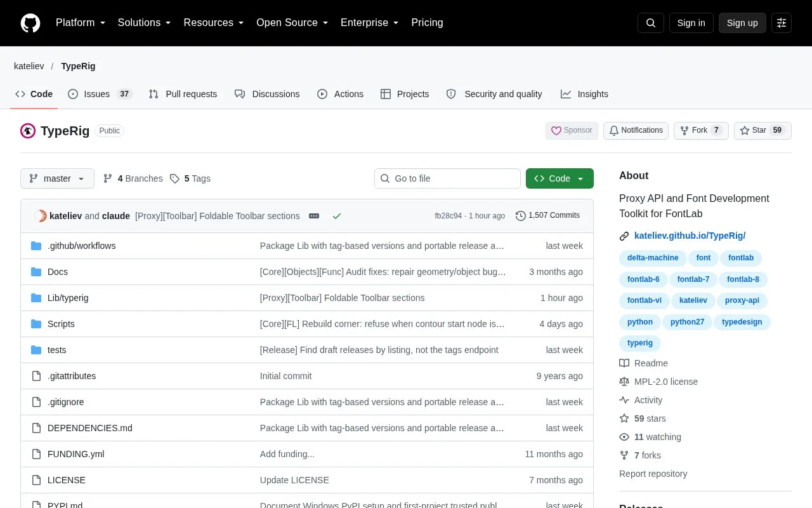This screenshot has width=812, height=508.
Task: Open commit hash fb28c94
Action: tap(449, 216)
